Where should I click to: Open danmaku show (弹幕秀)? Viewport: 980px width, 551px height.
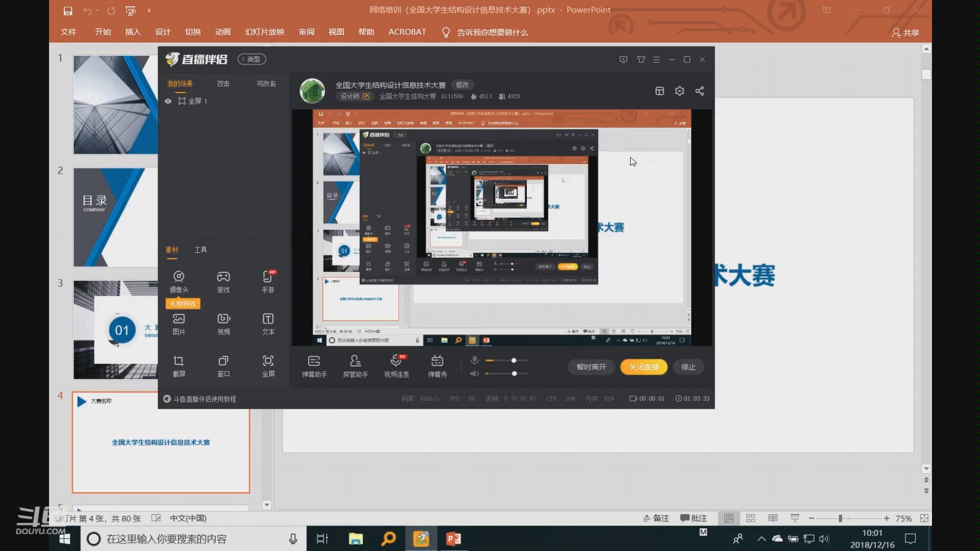click(x=437, y=366)
